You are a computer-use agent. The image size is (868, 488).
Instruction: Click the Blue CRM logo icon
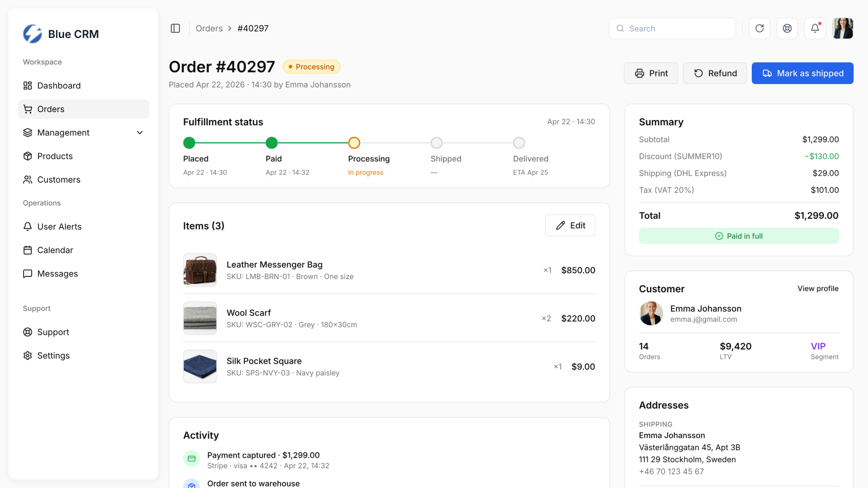click(x=33, y=34)
